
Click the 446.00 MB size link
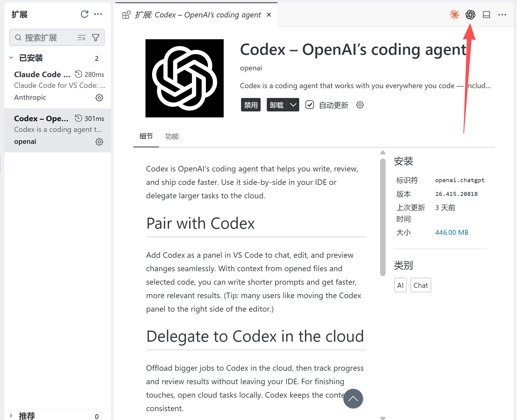pos(452,232)
